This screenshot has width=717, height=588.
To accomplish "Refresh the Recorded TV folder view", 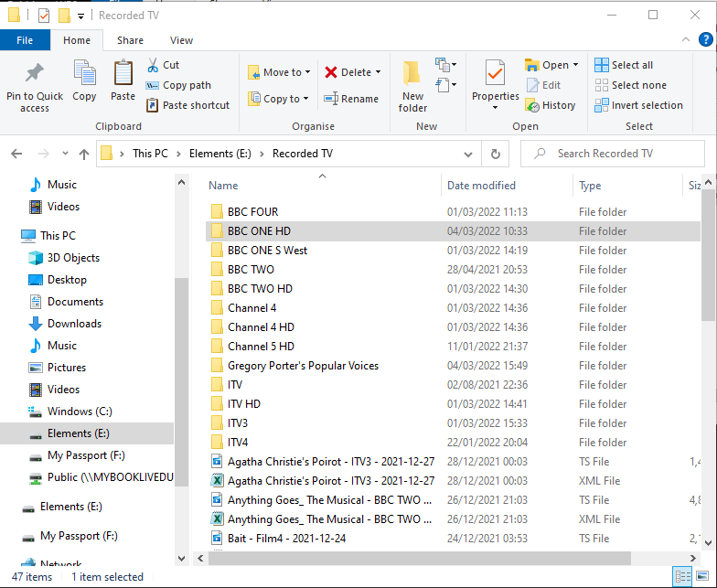I will [495, 154].
